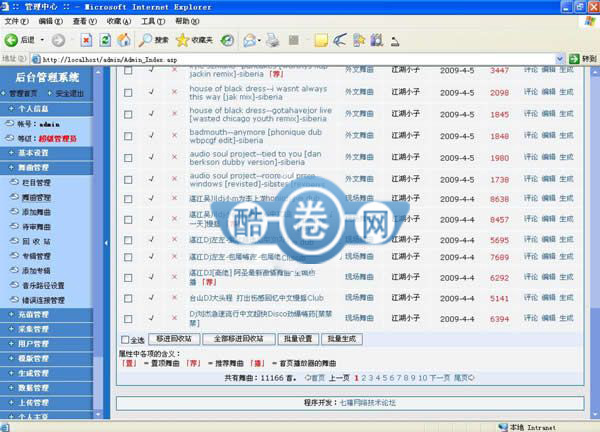This screenshot has width=600, height=432.
Task: Expand the 用户管理 sidebar section
Action: (x=46, y=344)
